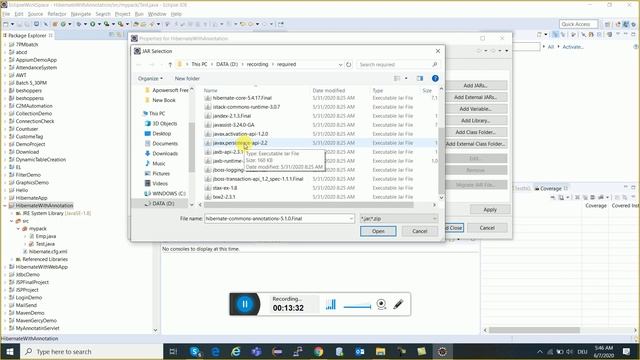Open Emp.java in Package Explorer
Screen dimensions: 640x360
[46, 236]
